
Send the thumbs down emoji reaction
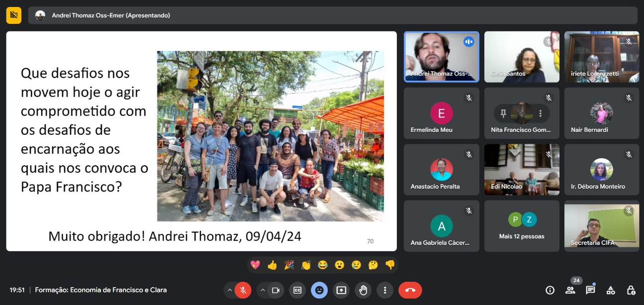click(390, 265)
